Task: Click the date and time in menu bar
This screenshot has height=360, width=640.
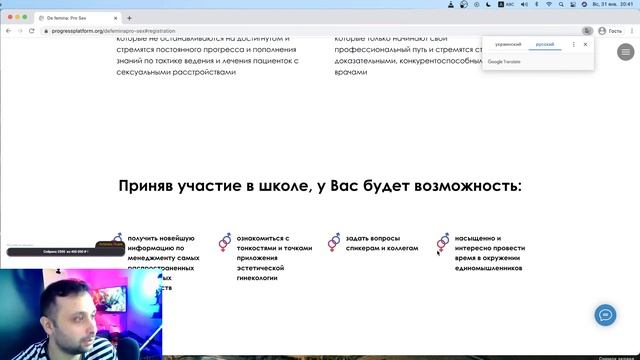Action: click(x=613, y=4)
